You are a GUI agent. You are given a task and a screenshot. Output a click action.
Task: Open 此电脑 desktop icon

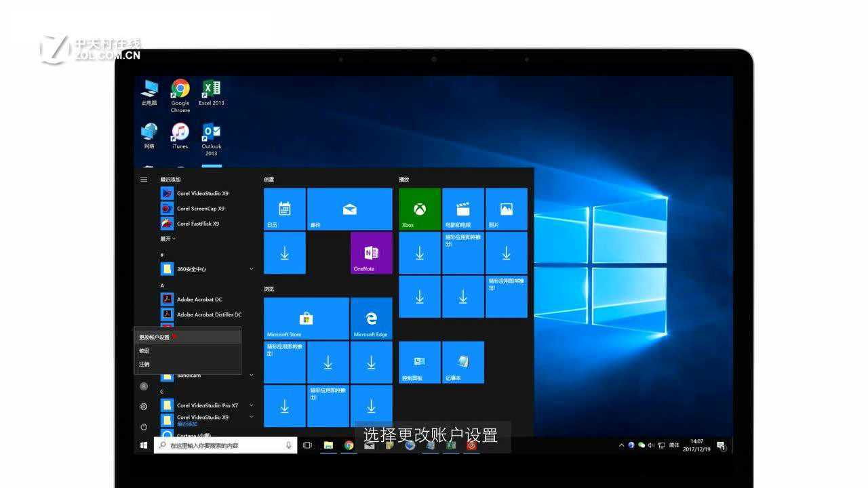pos(149,93)
